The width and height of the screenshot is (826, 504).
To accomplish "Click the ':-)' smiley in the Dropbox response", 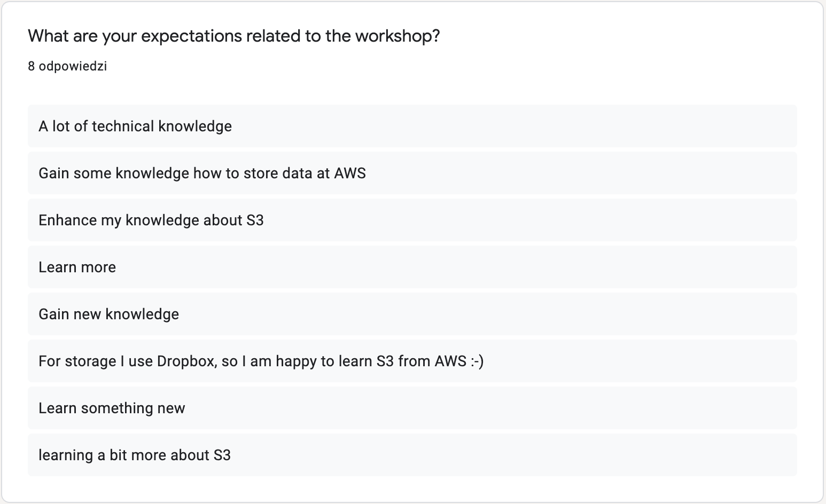I will [x=477, y=361].
